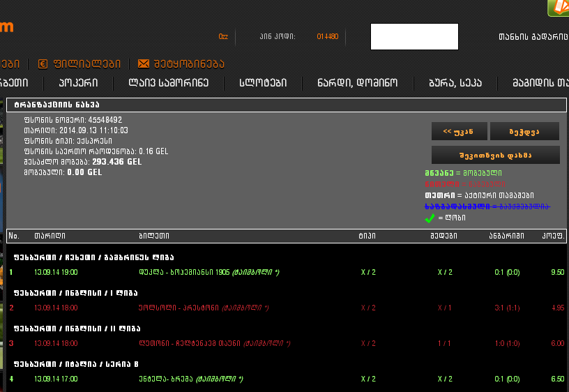Screen dimensions: 569x392
Task: Click the << უკან back button
Action: [459, 131]
